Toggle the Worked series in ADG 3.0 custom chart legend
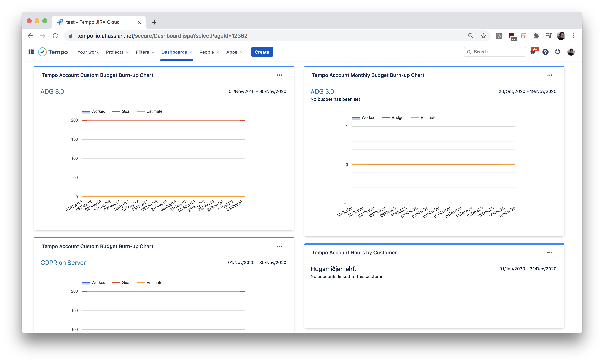 click(94, 111)
